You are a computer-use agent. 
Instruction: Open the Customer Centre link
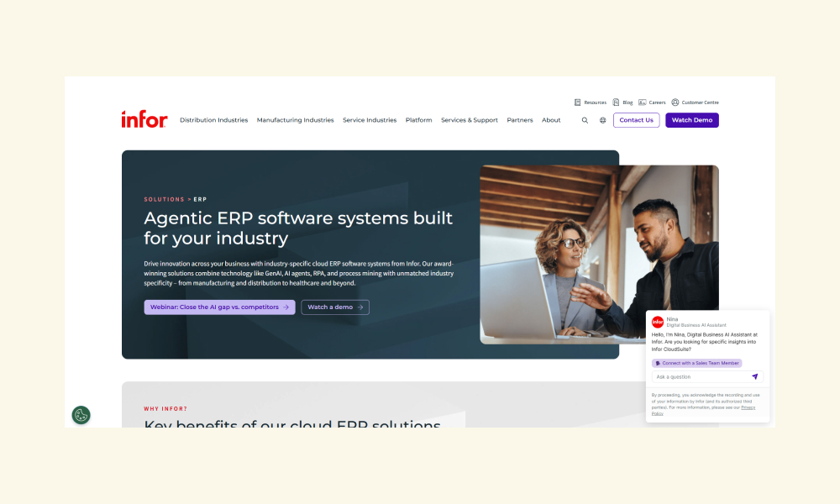(701, 102)
